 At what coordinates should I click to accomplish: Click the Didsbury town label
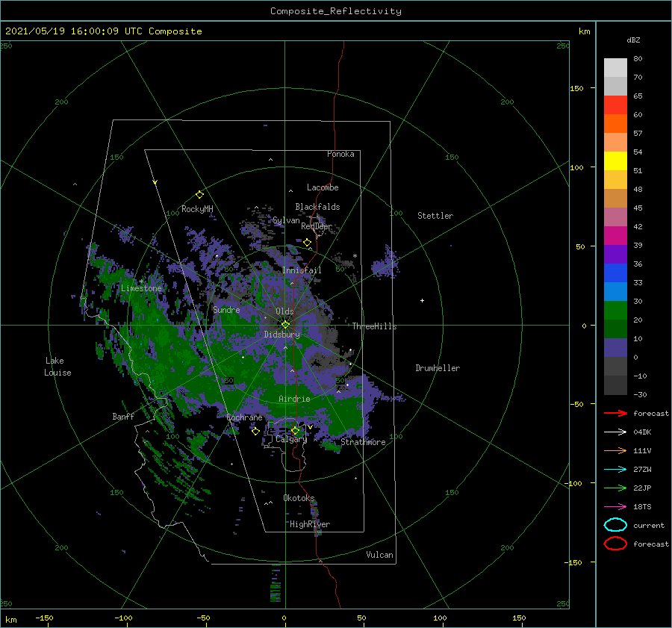(281, 335)
